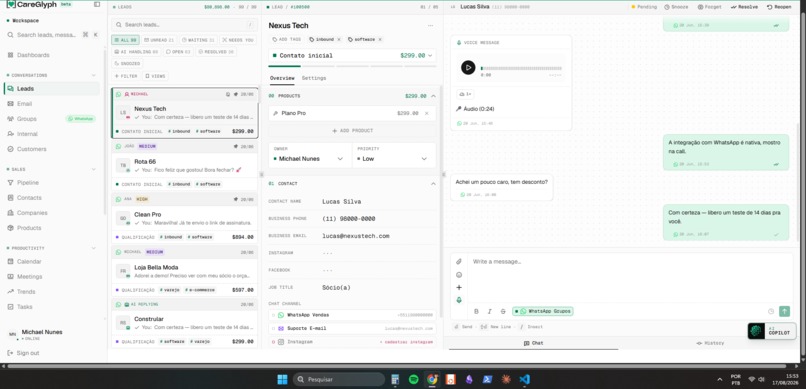Filter leads by Snoozed

(x=127, y=64)
